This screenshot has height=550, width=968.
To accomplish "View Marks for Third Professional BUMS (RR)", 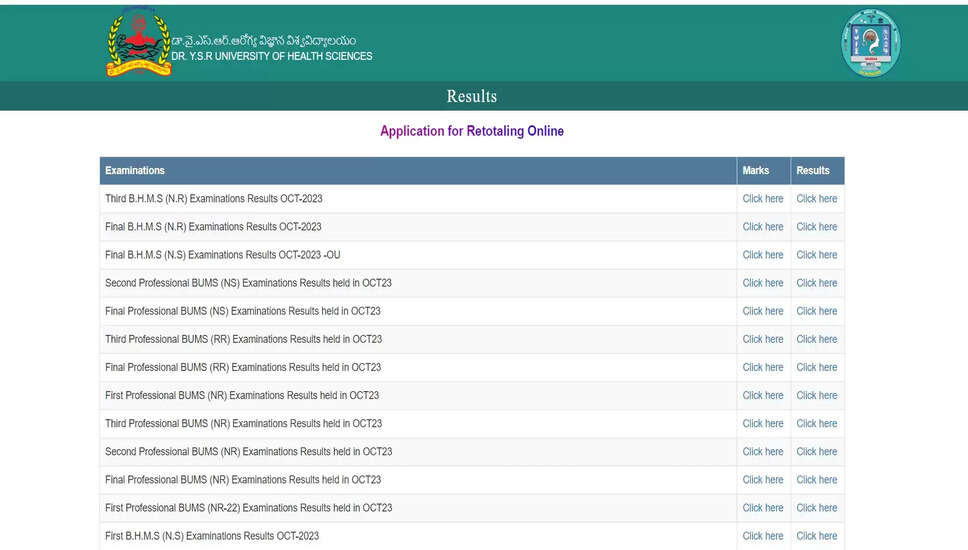I will (x=762, y=339).
